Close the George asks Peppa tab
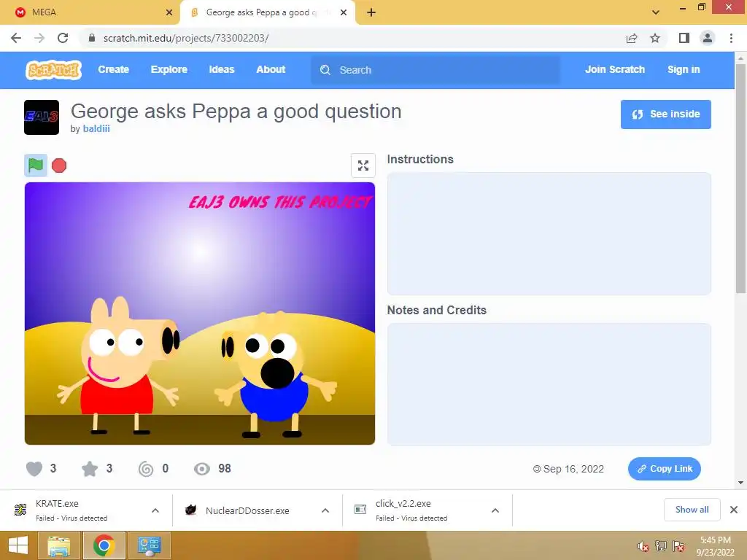The image size is (747, 560). click(344, 12)
